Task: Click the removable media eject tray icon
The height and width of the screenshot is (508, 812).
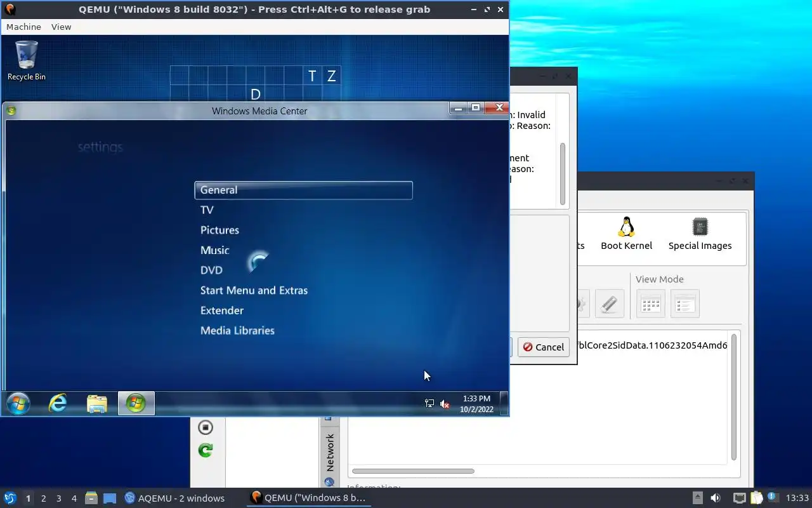Action: [x=697, y=498]
